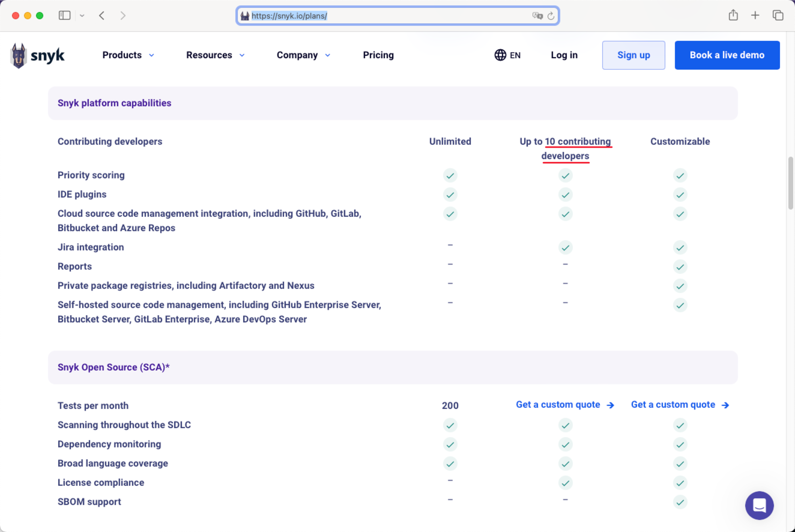Click the Snyk platform capabilities heading
This screenshot has height=532, width=795.
114,103
